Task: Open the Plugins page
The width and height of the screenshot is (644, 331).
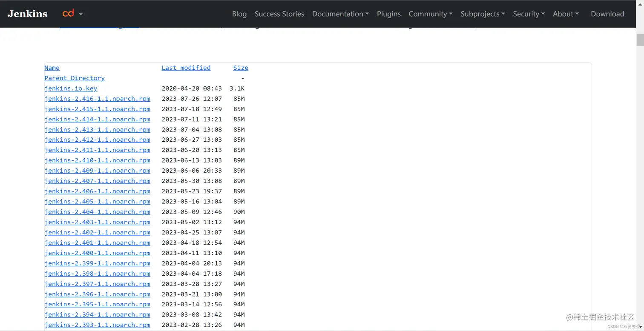Action: pyautogui.click(x=389, y=14)
